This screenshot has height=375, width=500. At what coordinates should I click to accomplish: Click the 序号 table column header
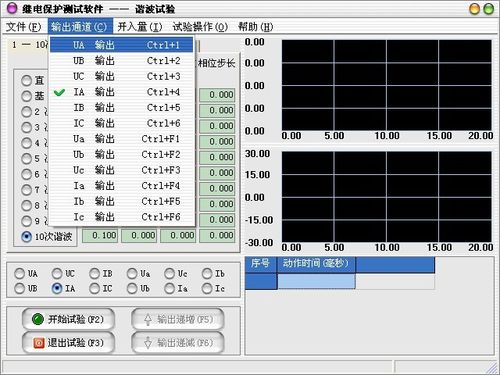[x=261, y=265]
